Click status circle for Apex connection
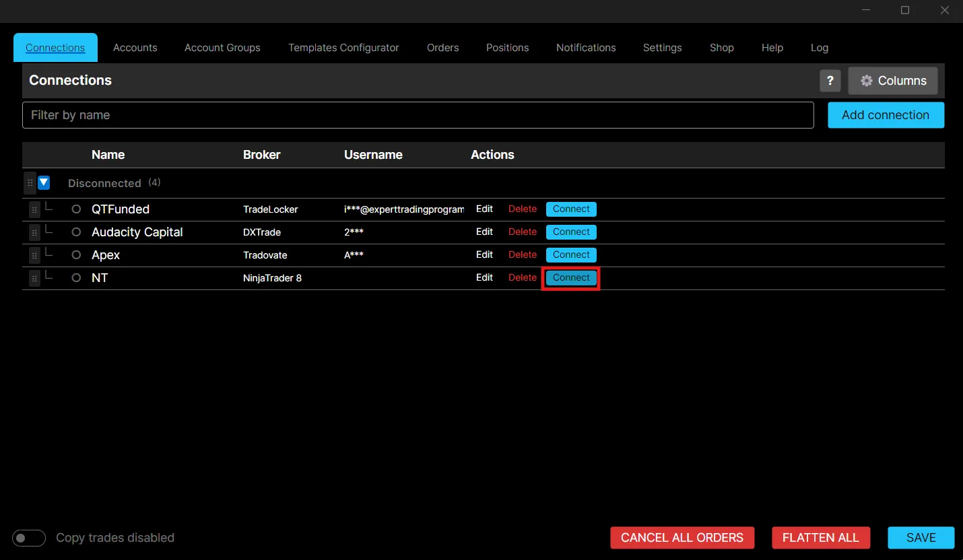963x560 pixels. 76,255
